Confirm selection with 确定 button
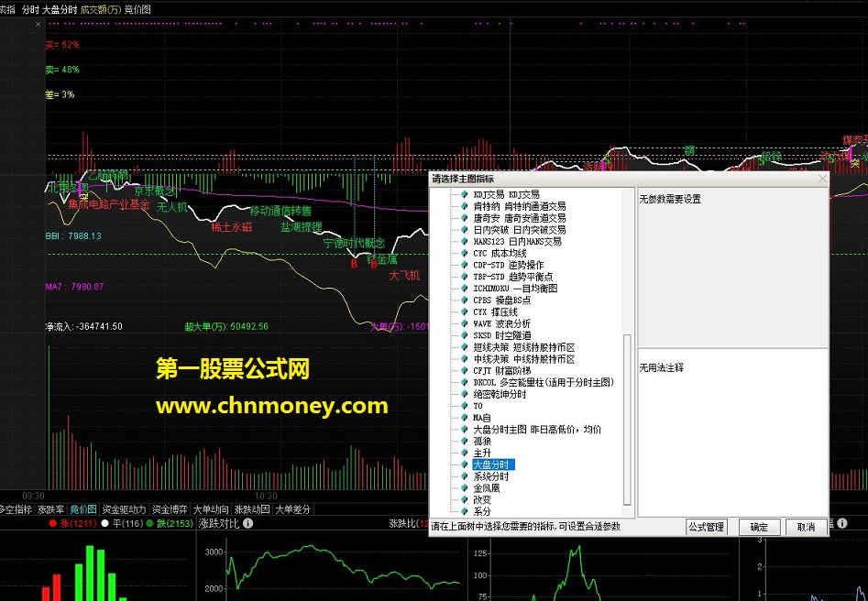 [x=759, y=528]
